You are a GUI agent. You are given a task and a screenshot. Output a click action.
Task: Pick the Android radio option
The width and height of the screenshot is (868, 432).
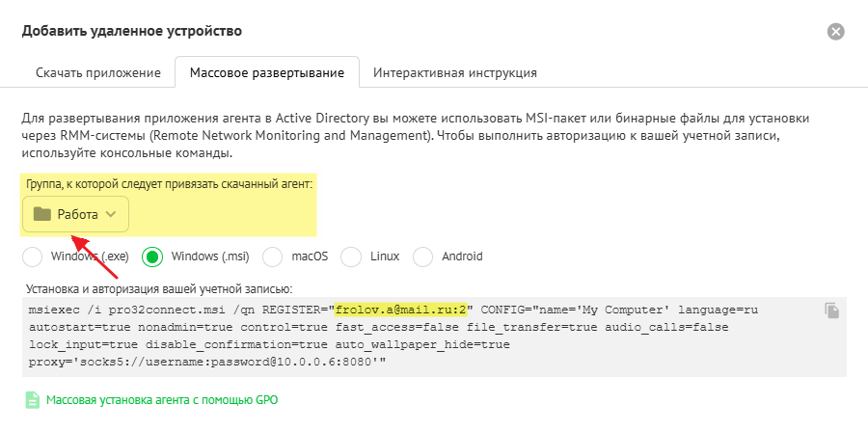pos(423,256)
